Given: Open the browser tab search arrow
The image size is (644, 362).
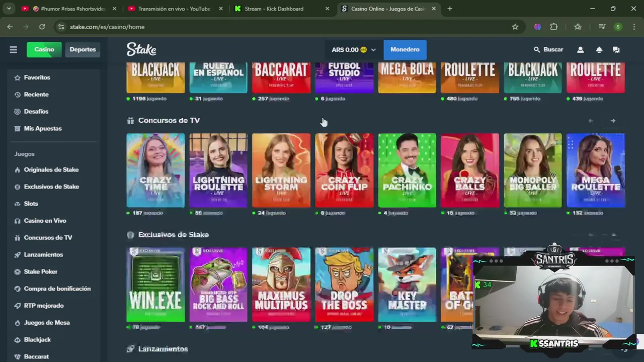Looking at the screenshot, I should point(9,9).
